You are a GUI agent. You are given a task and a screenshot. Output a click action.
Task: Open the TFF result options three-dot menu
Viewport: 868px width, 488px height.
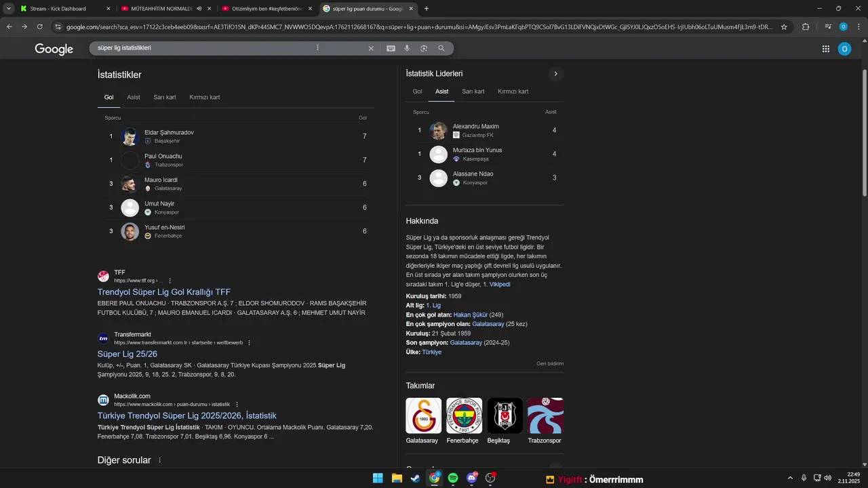170,281
